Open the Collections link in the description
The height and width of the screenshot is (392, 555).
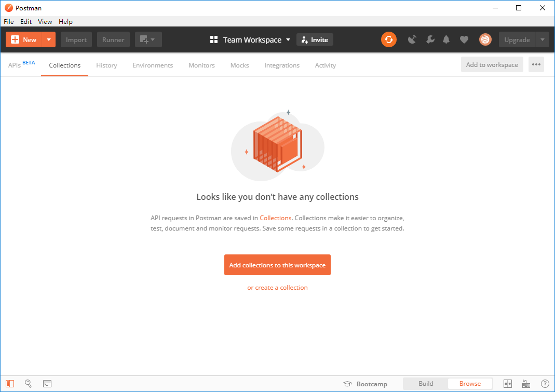pos(275,218)
